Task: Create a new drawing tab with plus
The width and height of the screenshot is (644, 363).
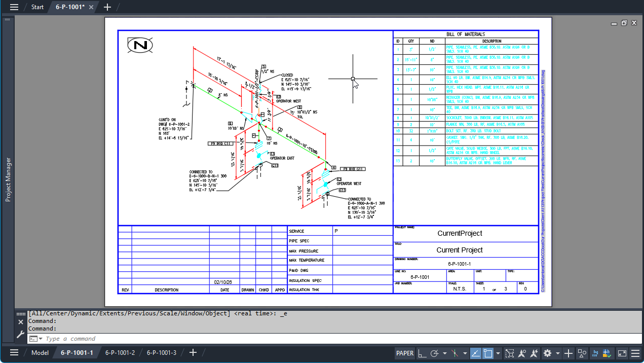Action: (x=107, y=7)
